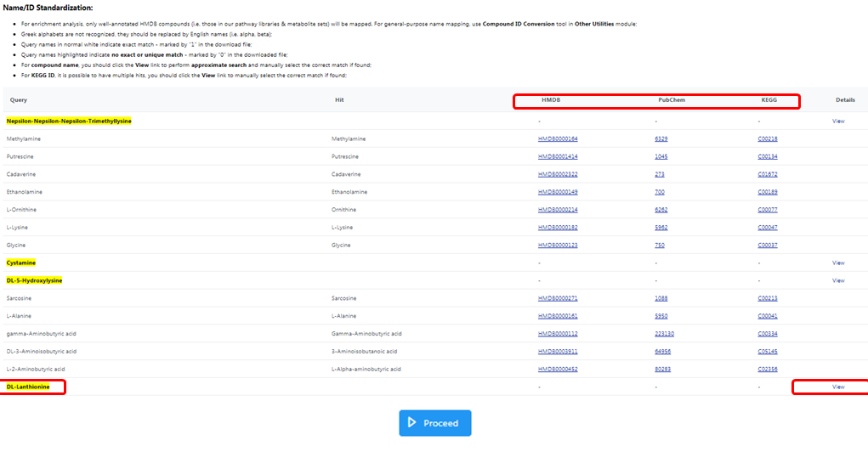Open HMDB link for Glycine
Image resolution: width=868 pixels, height=463 pixels.
557,245
